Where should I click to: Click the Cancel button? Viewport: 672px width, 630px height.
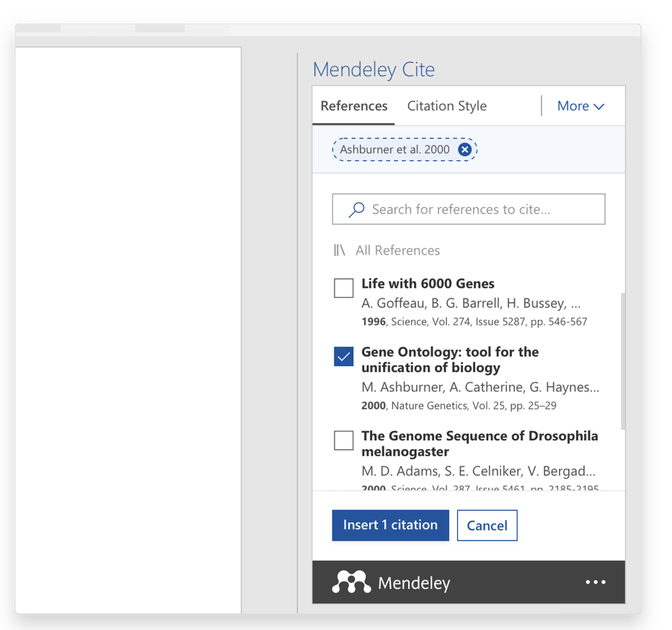(x=487, y=525)
